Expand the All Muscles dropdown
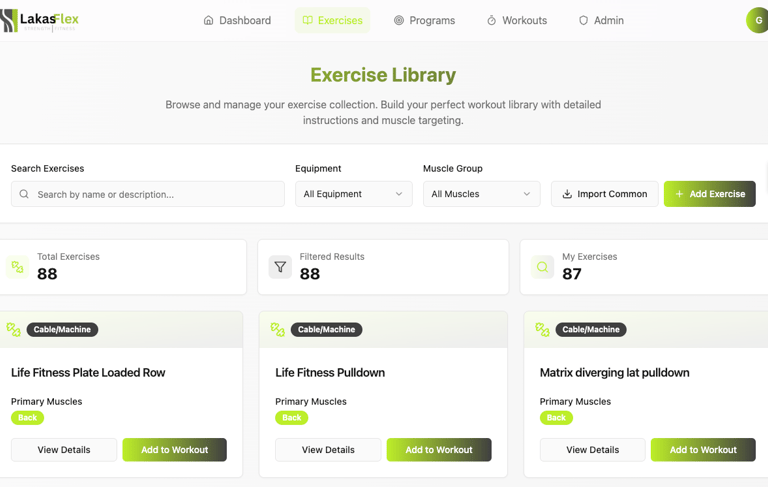Image resolution: width=768 pixels, height=487 pixels. [x=481, y=194]
